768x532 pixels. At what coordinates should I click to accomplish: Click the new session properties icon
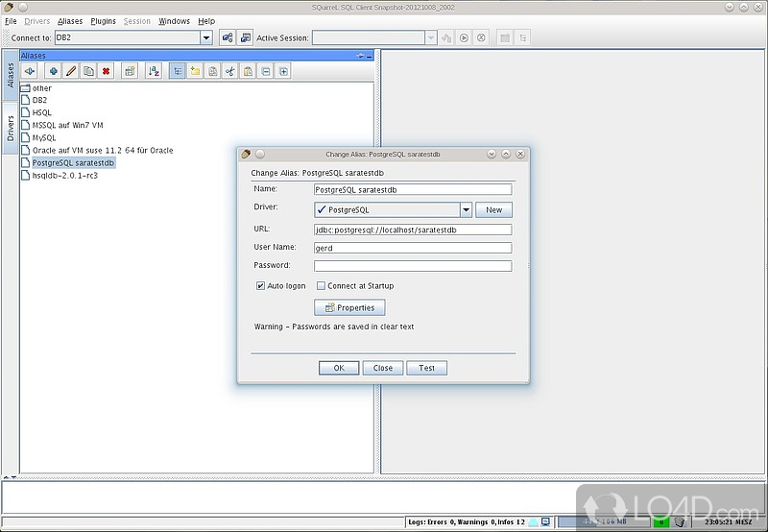coord(246,37)
